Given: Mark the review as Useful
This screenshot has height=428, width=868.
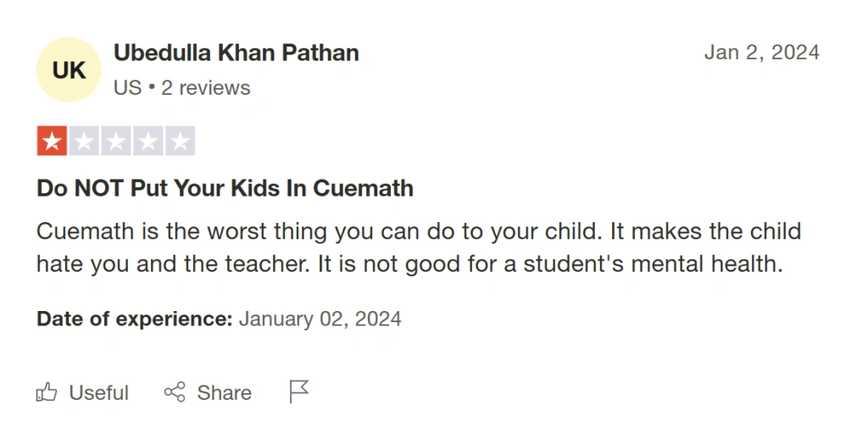Looking at the screenshot, I should click(x=82, y=392).
